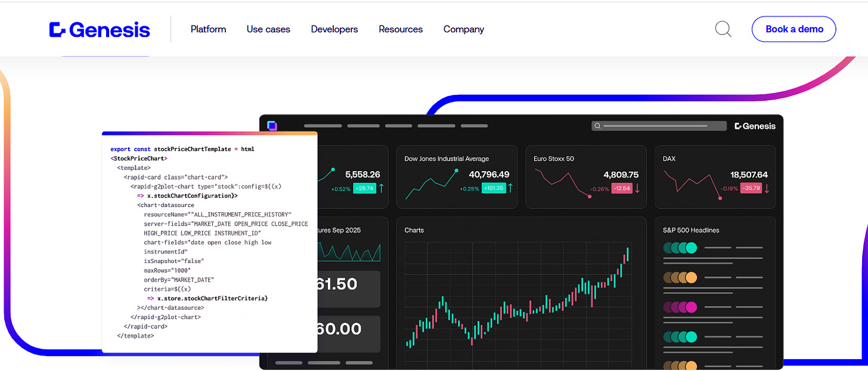Image resolution: width=868 pixels, height=371 pixels.
Task: Click the -0.26% change text
Action: click(x=599, y=189)
